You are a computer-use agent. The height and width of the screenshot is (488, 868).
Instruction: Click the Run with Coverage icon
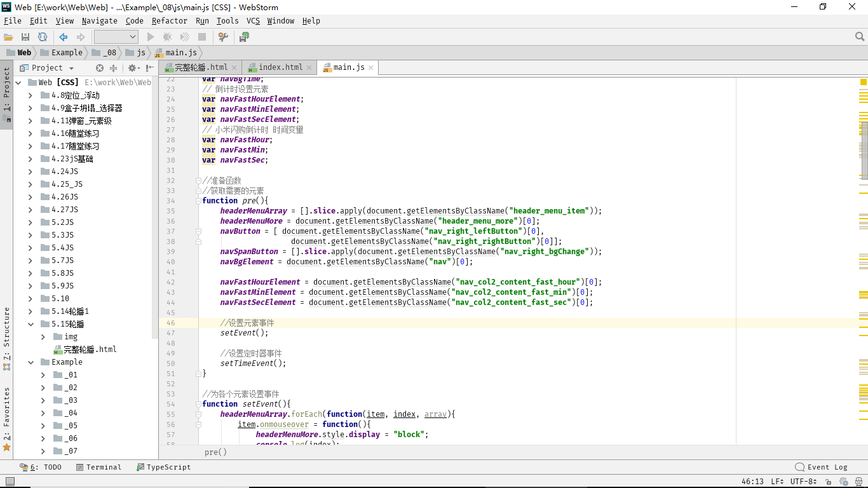coord(185,37)
